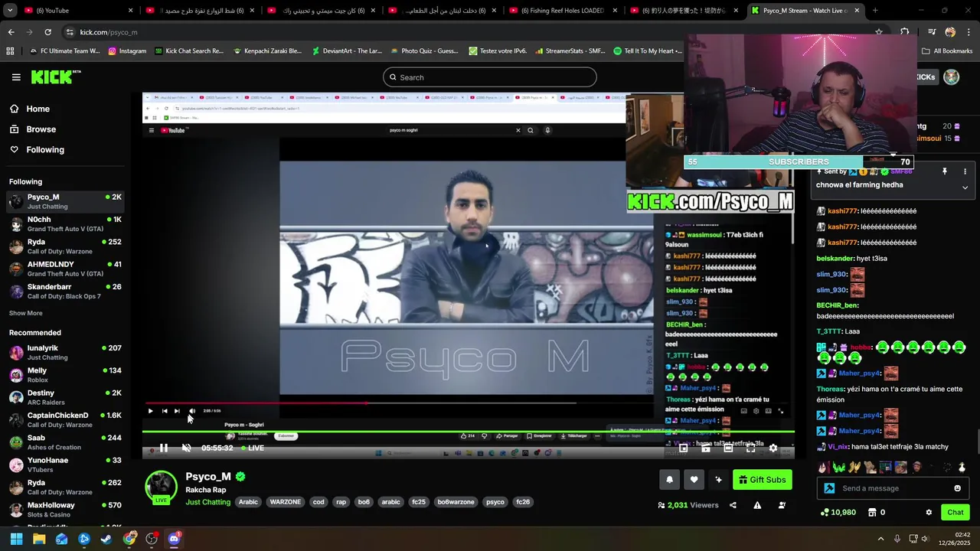
Task: Bookmark this page with star icon
Action: point(879,32)
